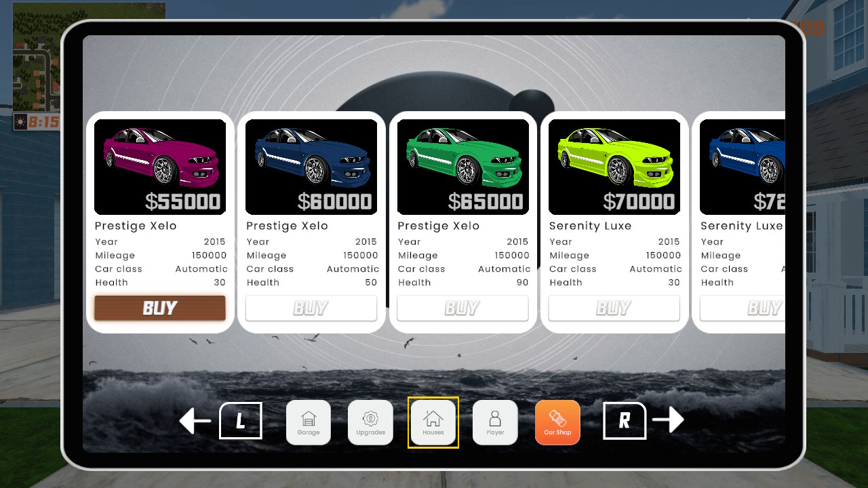
Task: Select the navy blue Prestige Xelo thumbnail
Action: pyautogui.click(x=311, y=167)
